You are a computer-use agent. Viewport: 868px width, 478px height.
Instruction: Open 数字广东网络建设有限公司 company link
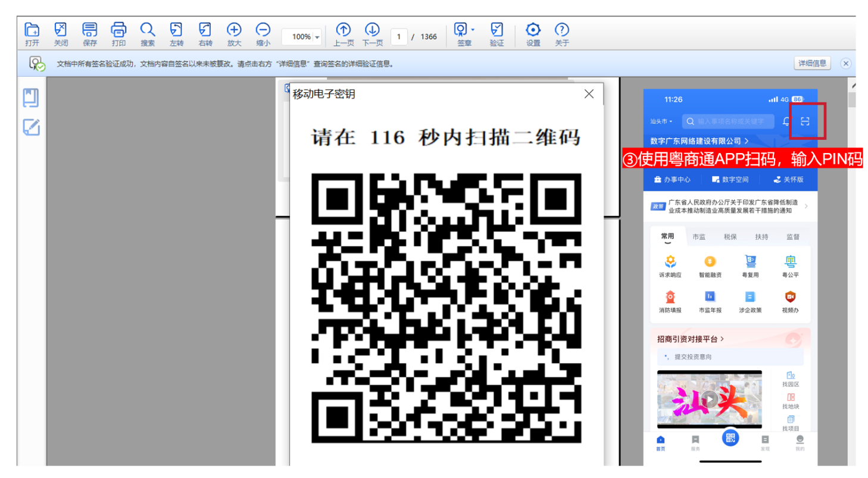pos(700,141)
